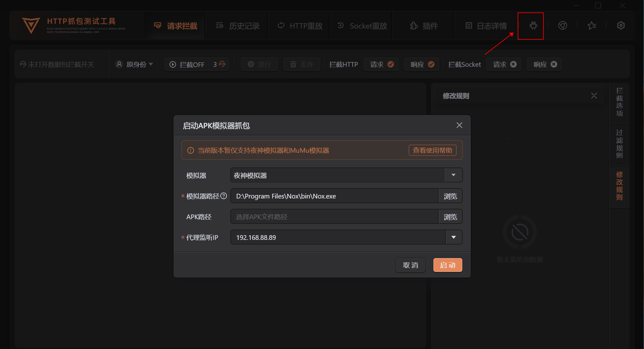Click the refresh icon next to number 3
The image size is (644, 349).
(x=222, y=64)
